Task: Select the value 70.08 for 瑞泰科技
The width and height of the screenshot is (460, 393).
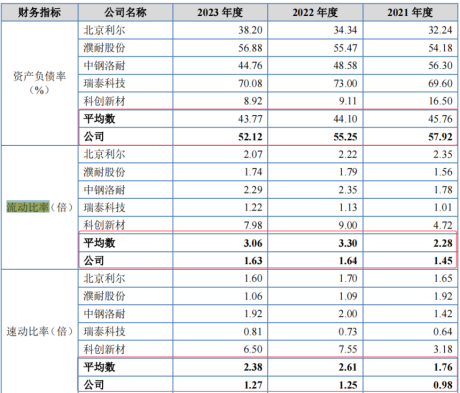Action: tap(250, 83)
